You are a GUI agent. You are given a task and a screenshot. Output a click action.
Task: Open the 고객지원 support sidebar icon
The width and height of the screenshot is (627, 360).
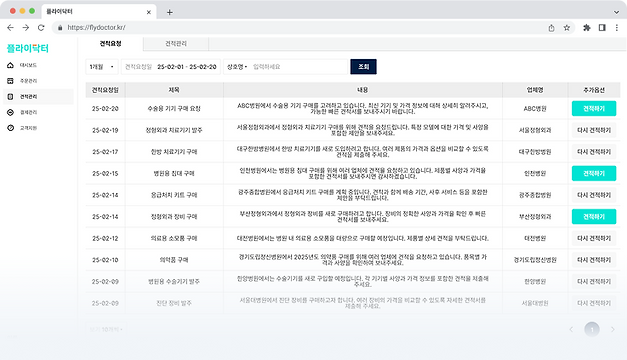pos(10,128)
